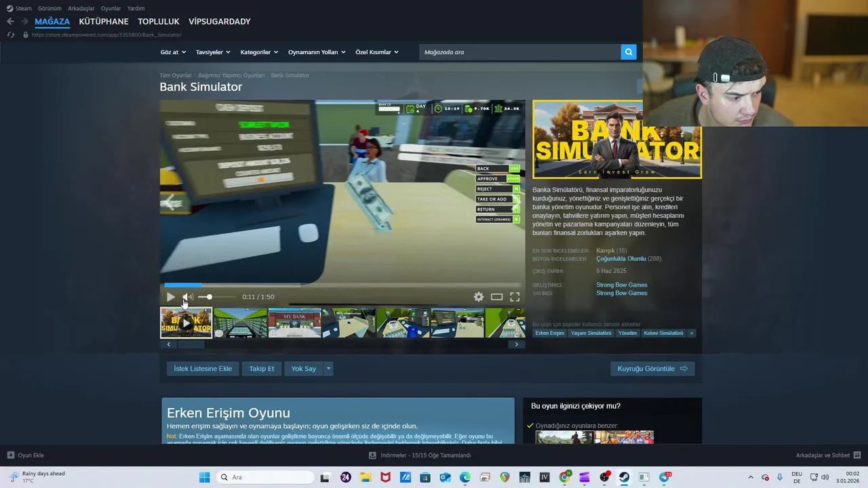Open 'İndirmeler' downloads status
Viewport: 868px width, 488px height.
420,455
